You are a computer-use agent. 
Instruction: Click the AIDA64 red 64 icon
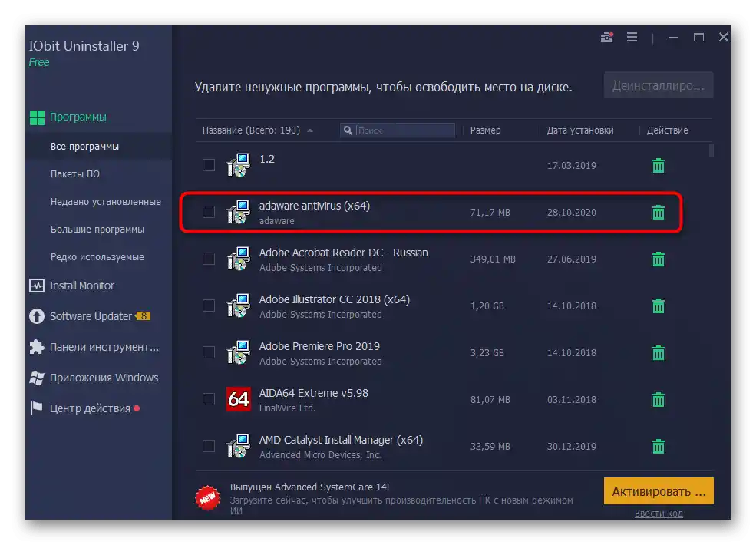pyautogui.click(x=238, y=399)
